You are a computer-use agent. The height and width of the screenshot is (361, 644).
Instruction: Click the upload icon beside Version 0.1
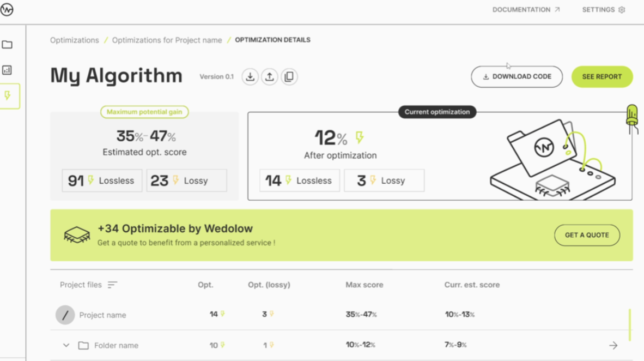click(270, 77)
